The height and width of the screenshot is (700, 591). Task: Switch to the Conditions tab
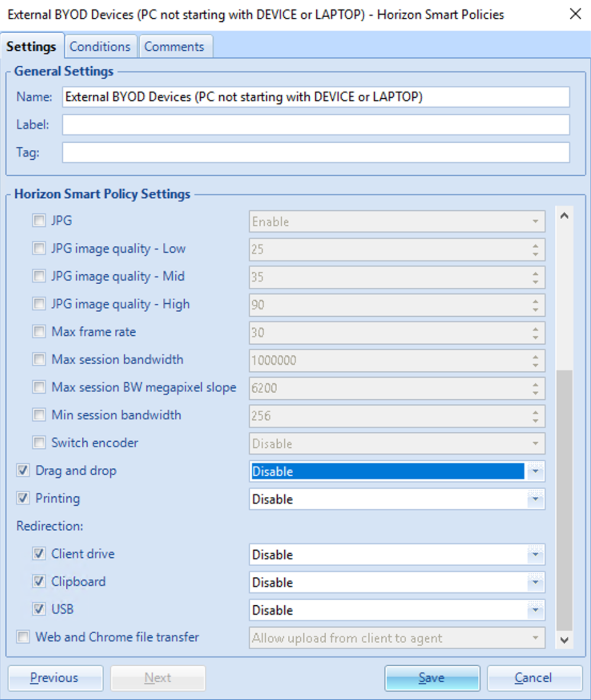coord(100,47)
